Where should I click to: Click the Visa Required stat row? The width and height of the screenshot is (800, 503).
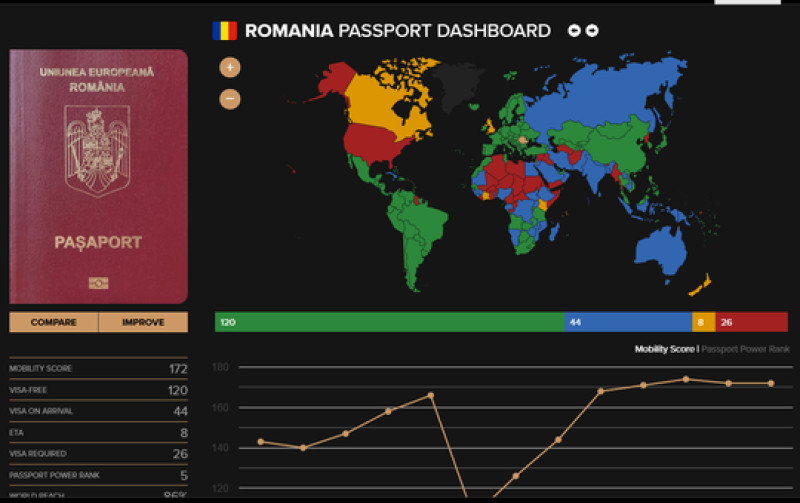(98, 454)
